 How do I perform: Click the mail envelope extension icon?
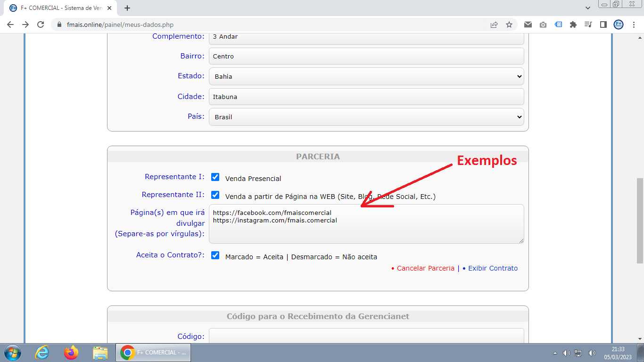528,25
